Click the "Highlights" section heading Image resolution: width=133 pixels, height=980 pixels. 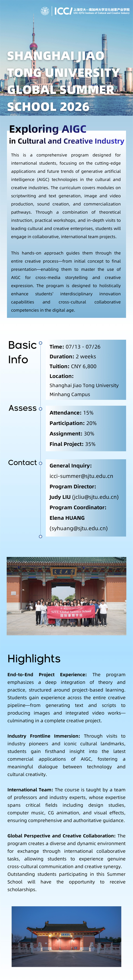pyautogui.click(x=34, y=659)
